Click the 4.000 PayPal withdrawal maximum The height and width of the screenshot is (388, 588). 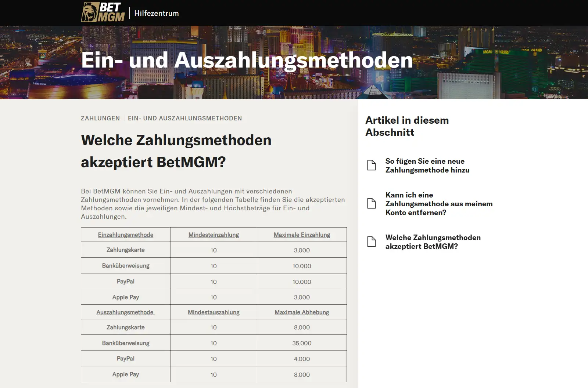(x=302, y=359)
